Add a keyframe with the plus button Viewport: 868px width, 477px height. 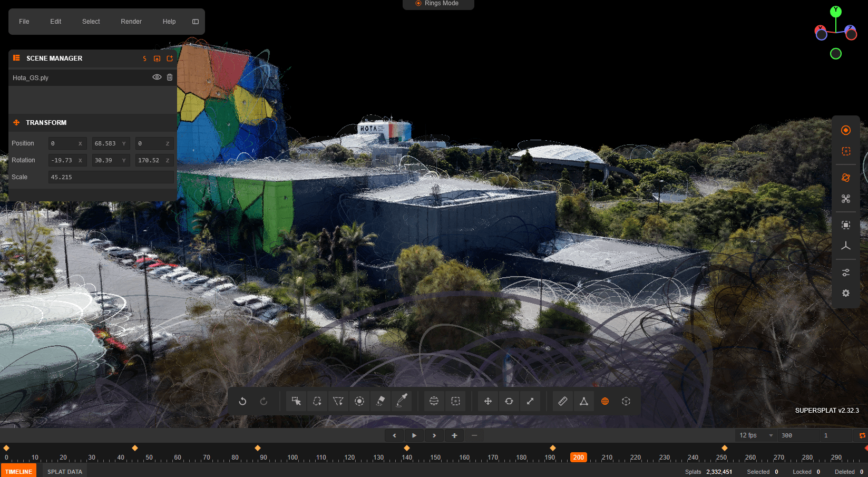pyautogui.click(x=454, y=435)
